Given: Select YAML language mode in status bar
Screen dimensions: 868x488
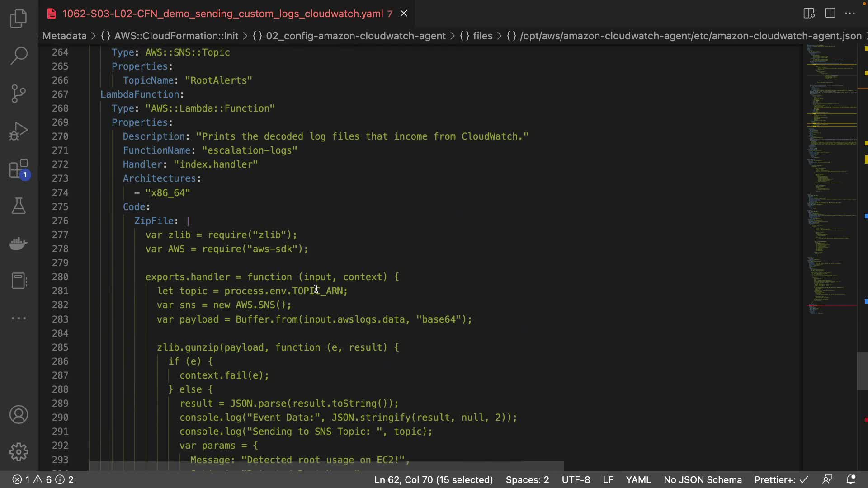Looking at the screenshot, I should pos(638,479).
